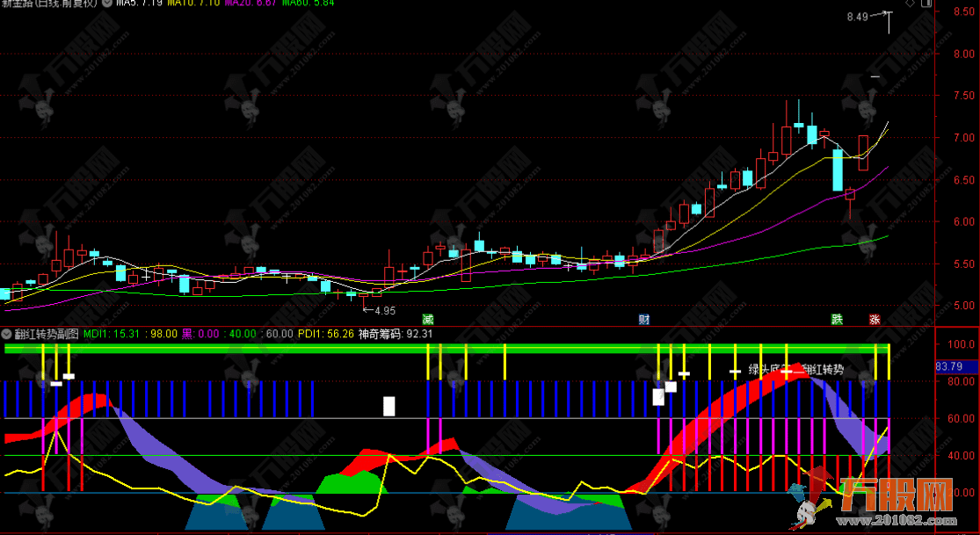Image resolution: width=980 pixels, height=535 pixels.
Task: Click the panel icon in top-right corner
Action: tap(925, 4)
